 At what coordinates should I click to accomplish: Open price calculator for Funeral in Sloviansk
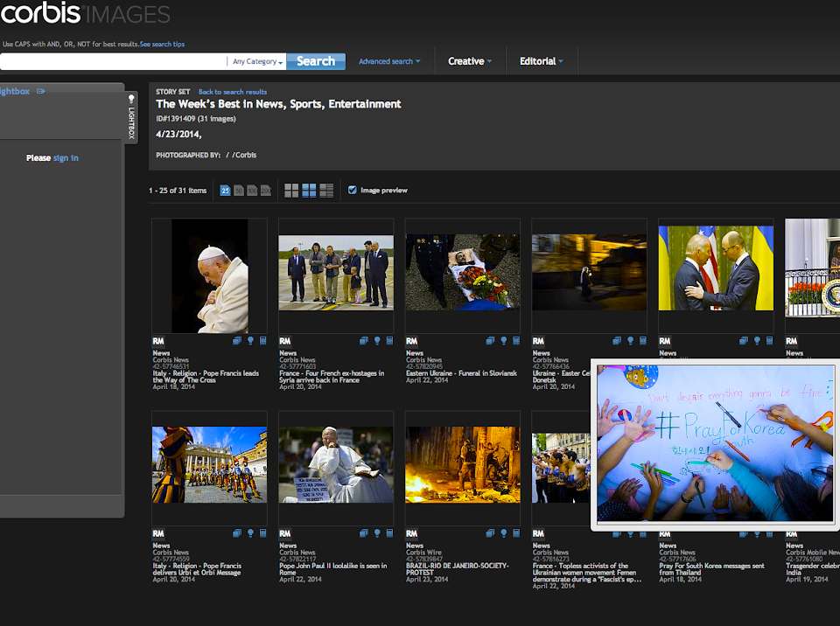516,341
